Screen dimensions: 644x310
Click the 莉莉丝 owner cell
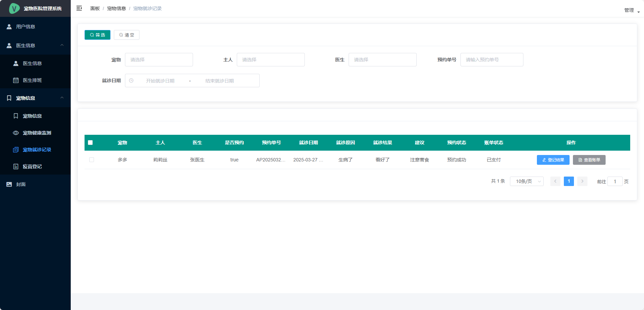click(x=160, y=160)
